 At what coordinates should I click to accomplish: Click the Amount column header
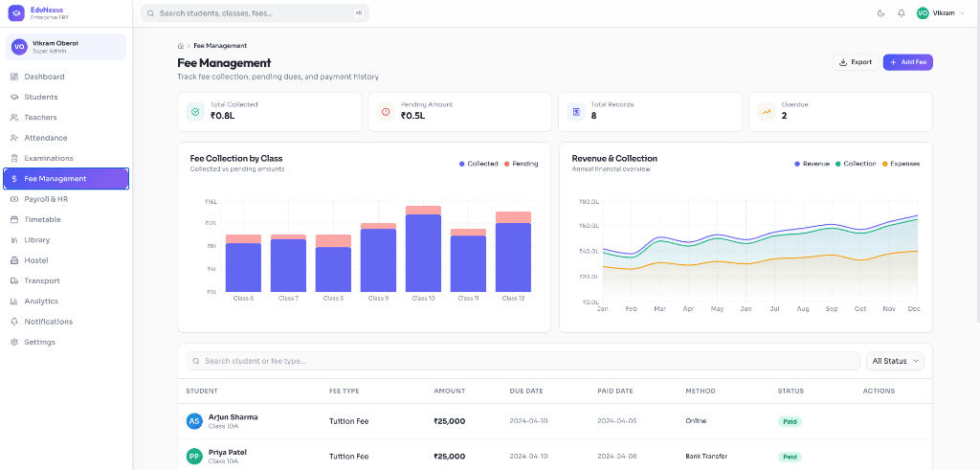pos(450,392)
